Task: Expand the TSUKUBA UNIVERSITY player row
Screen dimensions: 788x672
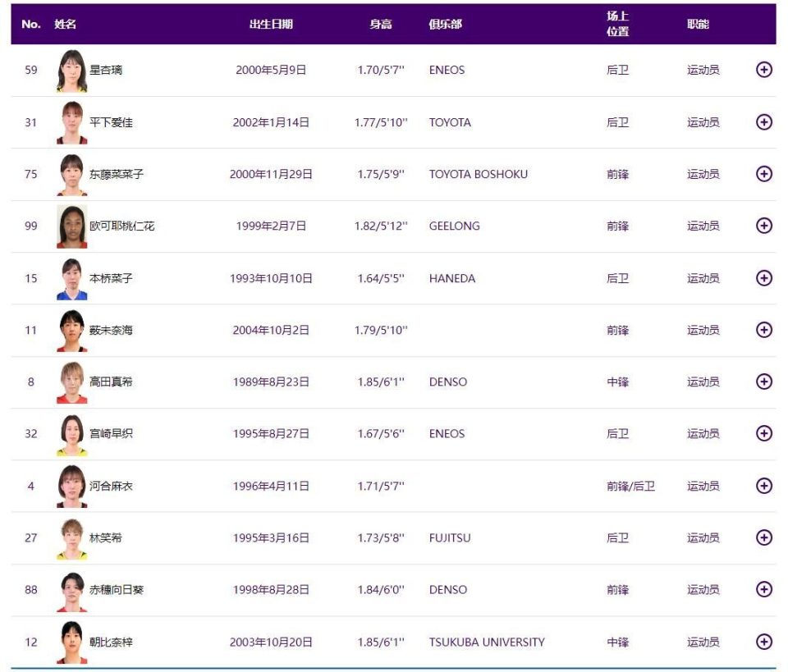Action: click(x=763, y=642)
